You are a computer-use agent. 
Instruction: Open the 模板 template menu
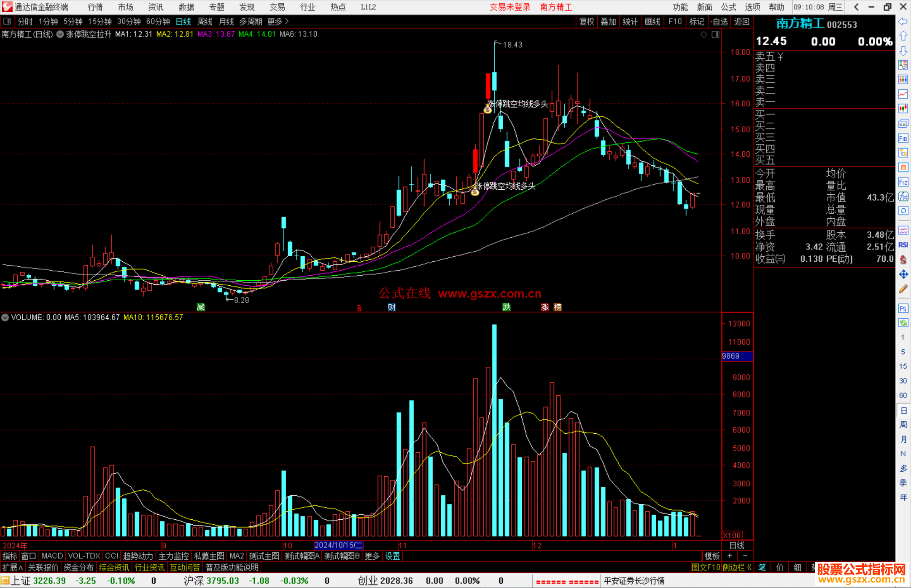[712, 556]
